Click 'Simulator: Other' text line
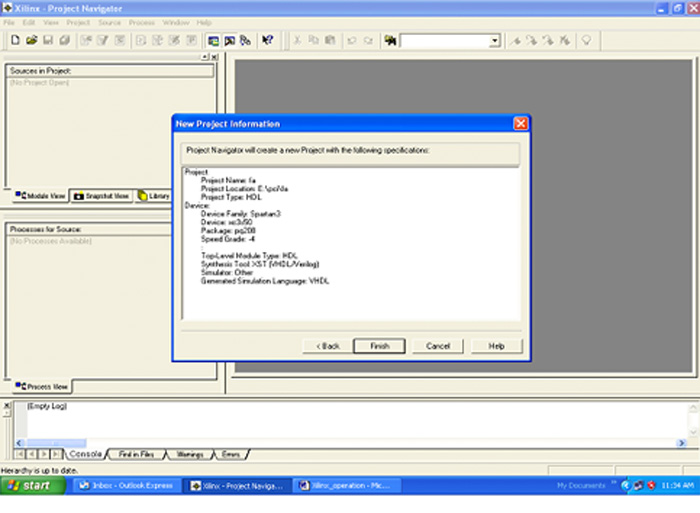 pyautogui.click(x=227, y=272)
